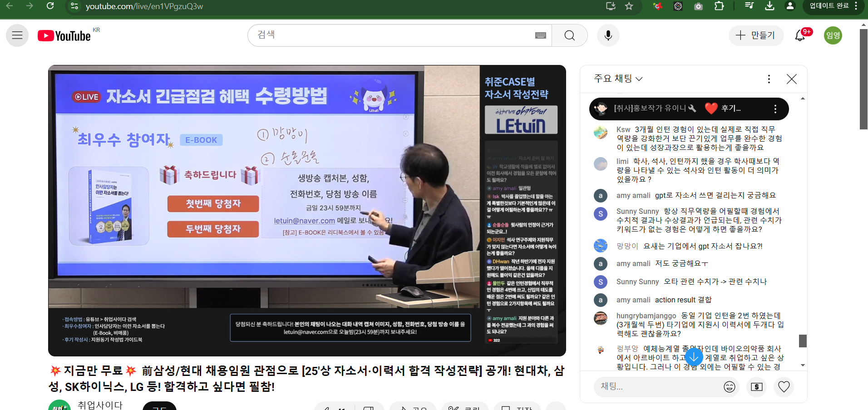Click the 업데이트 완료 update button

(829, 6)
